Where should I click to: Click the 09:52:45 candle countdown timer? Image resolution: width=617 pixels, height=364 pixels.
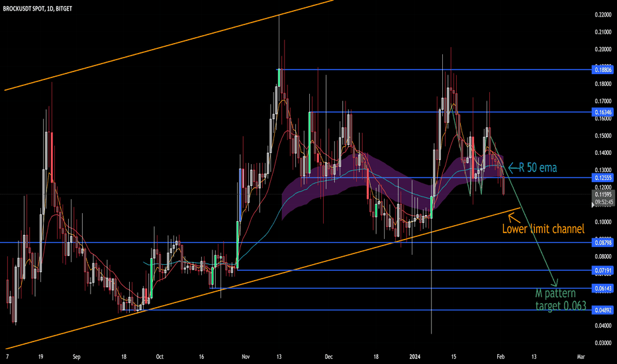pyautogui.click(x=602, y=203)
